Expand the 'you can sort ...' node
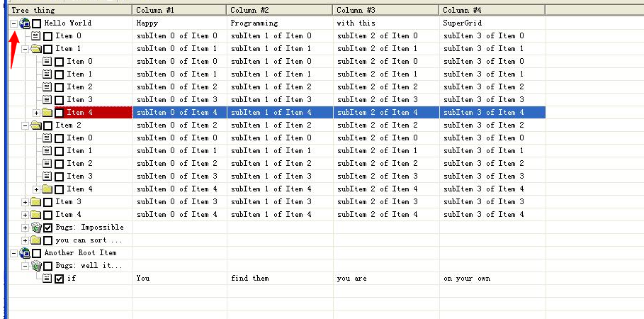This screenshot has height=319, width=644. 25,240
